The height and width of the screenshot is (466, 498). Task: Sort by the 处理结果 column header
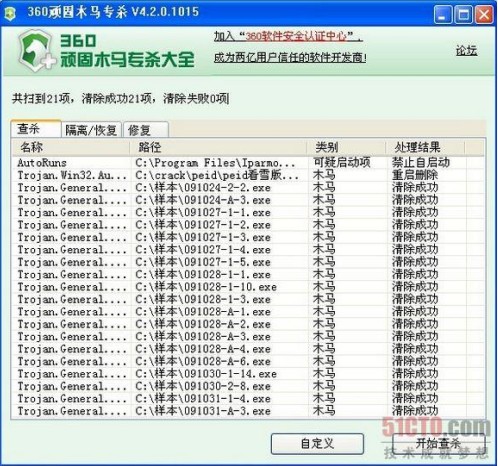tap(425, 147)
